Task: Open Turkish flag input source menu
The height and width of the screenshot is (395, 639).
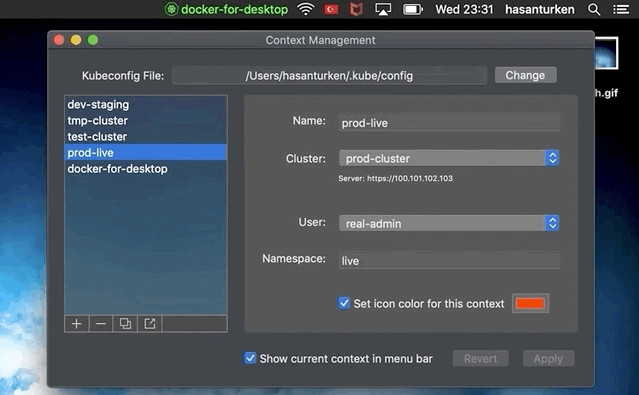Action: pyautogui.click(x=331, y=9)
